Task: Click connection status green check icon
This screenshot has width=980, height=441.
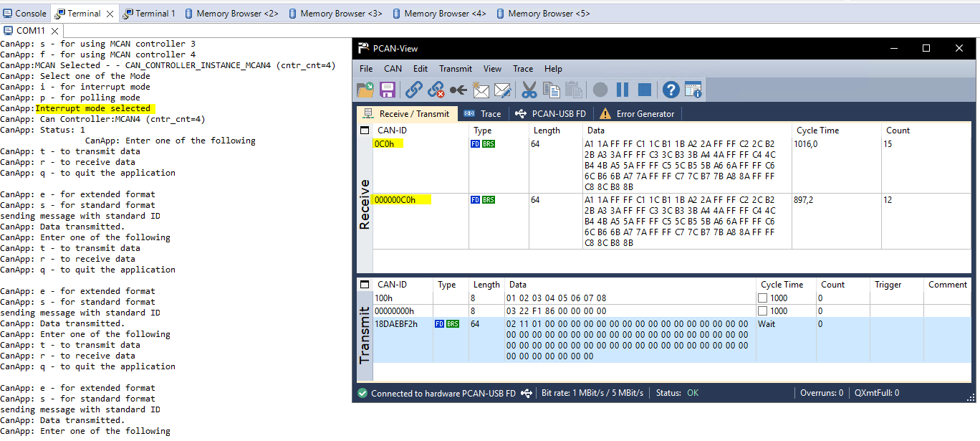Action: tap(362, 393)
